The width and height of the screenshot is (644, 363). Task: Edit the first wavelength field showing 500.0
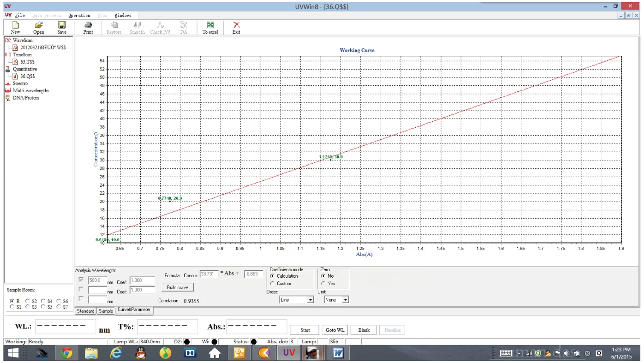point(97,281)
